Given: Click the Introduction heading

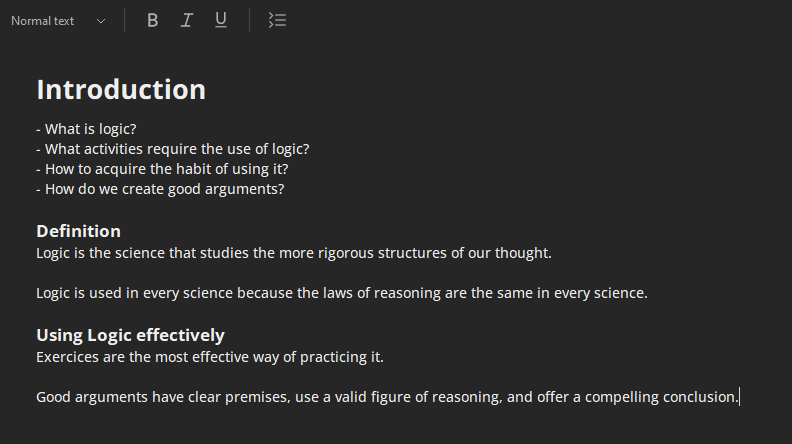Looking at the screenshot, I should point(121,89).
